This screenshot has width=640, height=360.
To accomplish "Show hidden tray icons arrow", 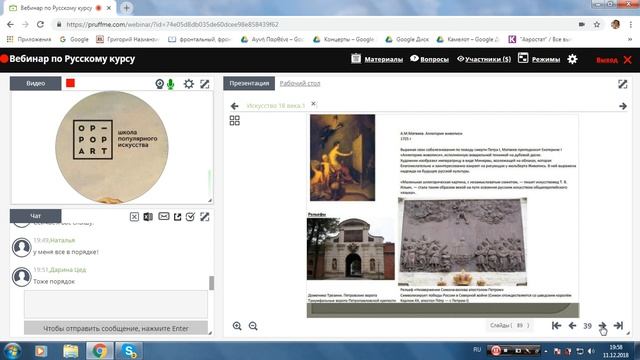I will pos(546,351).
